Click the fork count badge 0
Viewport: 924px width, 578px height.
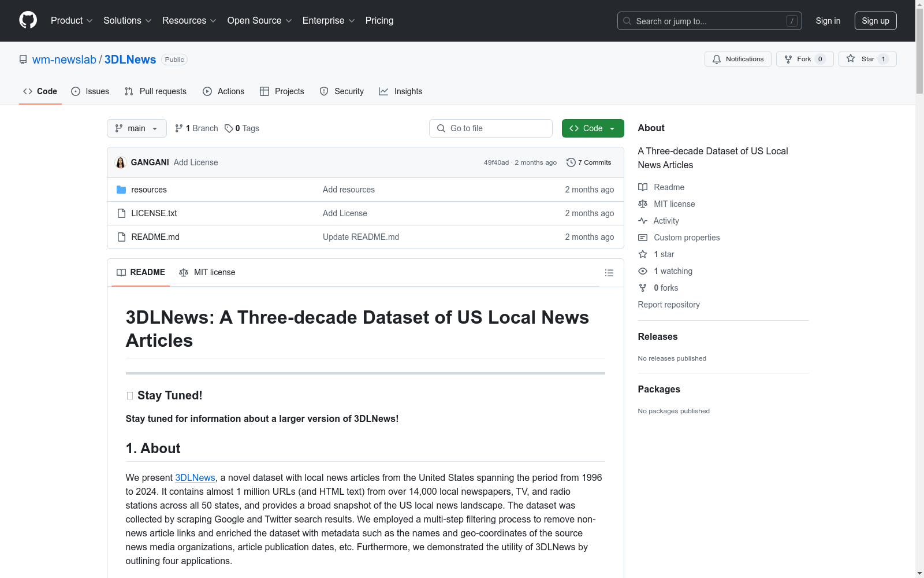(820, 59)
